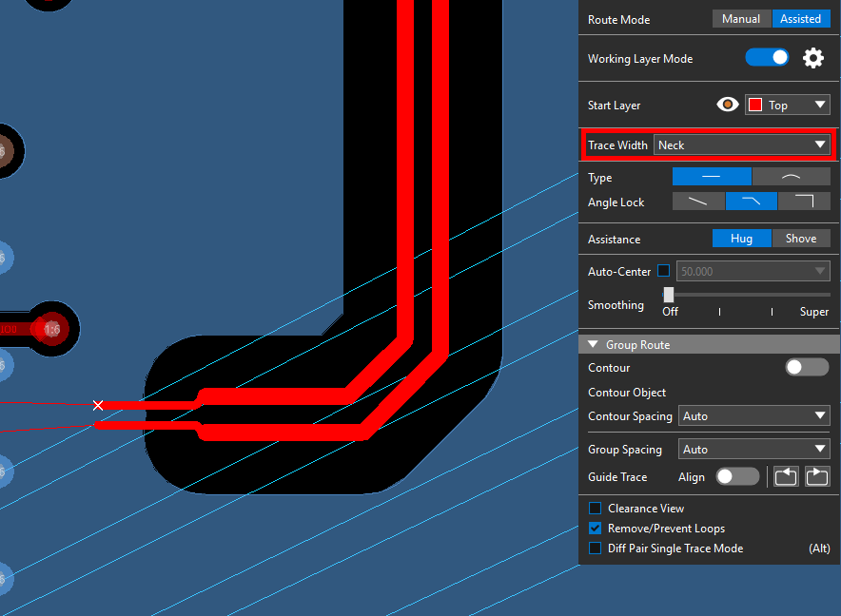This screenshot has height=616, width=841.
Task: Open the Trace Width dropdown
Action: click(x=741, y=144)
